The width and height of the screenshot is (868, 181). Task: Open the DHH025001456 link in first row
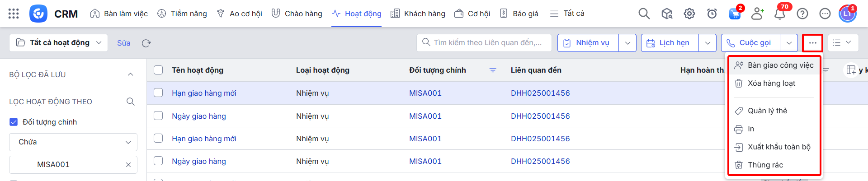tap(540, 93)
